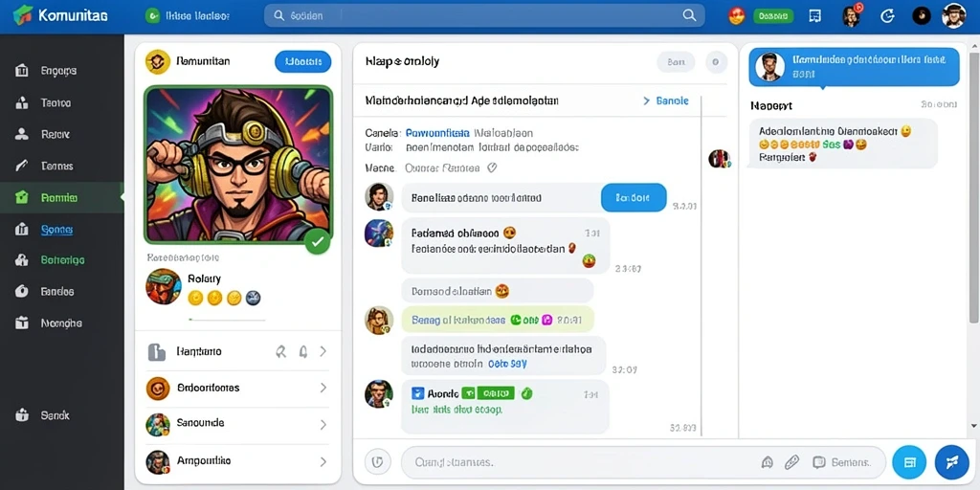Image resolution: width=980 pixels, height=490 pixels.
Task: Click the search icon in Hanptorio row
Action: pyautogui.click(x=281, y=352)
